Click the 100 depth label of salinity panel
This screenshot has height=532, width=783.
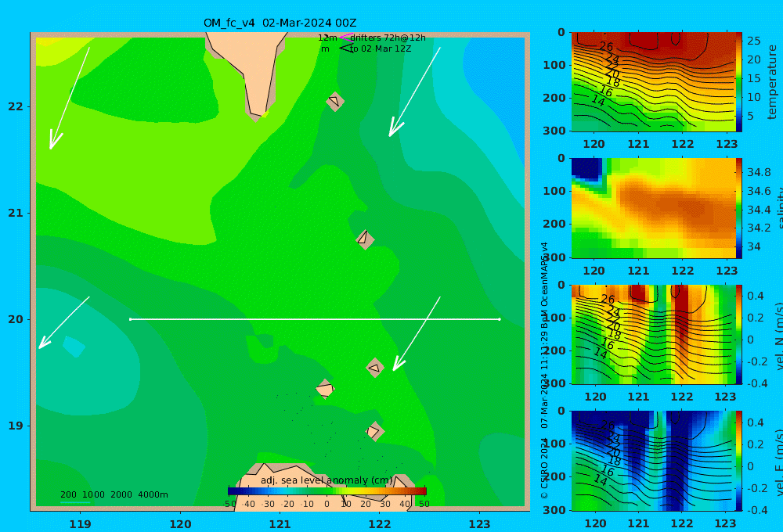tap(554, 191)
